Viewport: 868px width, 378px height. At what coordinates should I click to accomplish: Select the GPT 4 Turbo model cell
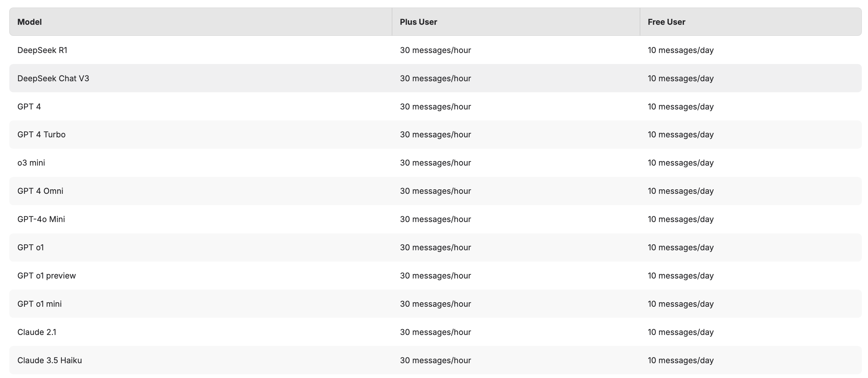[41, 135]
